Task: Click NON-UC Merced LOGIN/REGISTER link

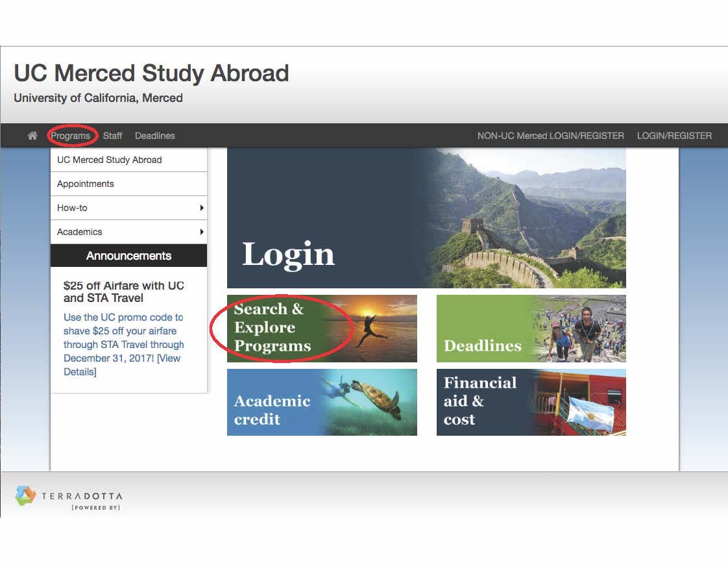Action: point(551,136)
